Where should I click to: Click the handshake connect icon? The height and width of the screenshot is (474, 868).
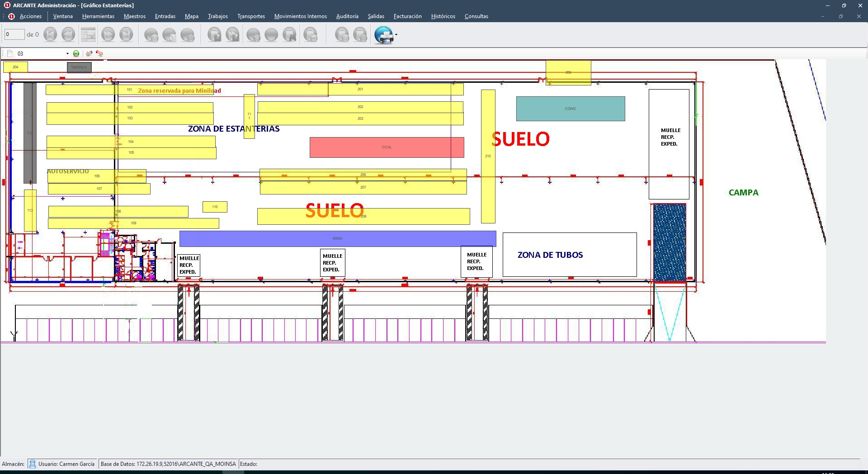(x=89, y=53)
